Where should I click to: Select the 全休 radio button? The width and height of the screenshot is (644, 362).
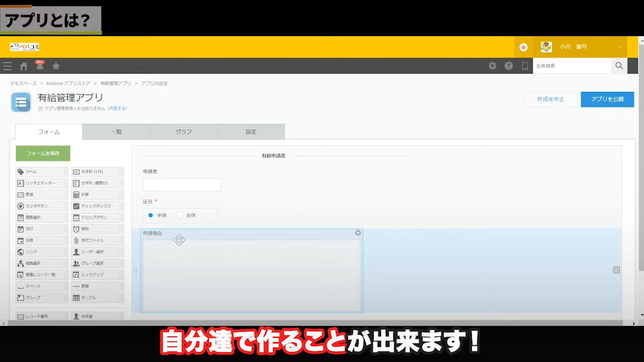pos(180,215)
